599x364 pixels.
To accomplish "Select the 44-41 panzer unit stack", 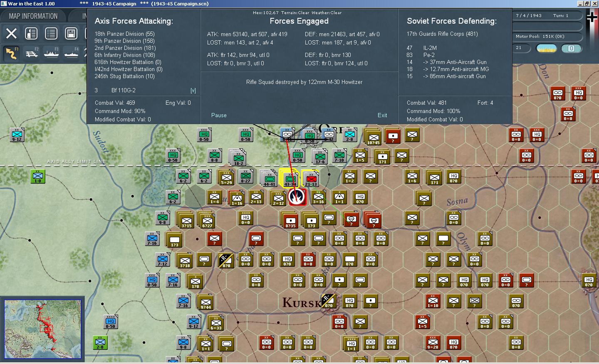I will 269,179.
